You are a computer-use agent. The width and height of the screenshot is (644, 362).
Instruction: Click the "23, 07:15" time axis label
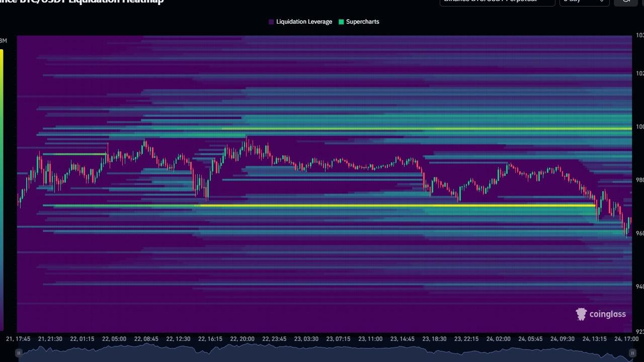(x=338, y=339)
